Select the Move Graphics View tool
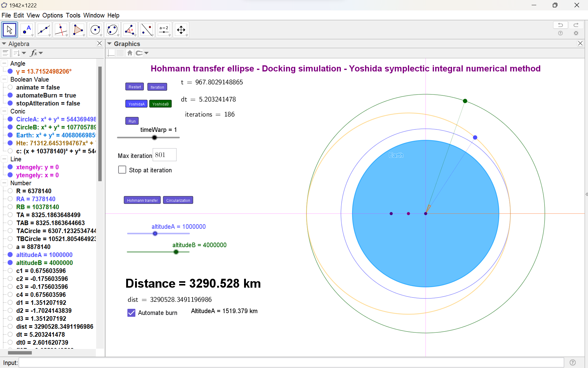The image size is (588, 368). (181, 30)
